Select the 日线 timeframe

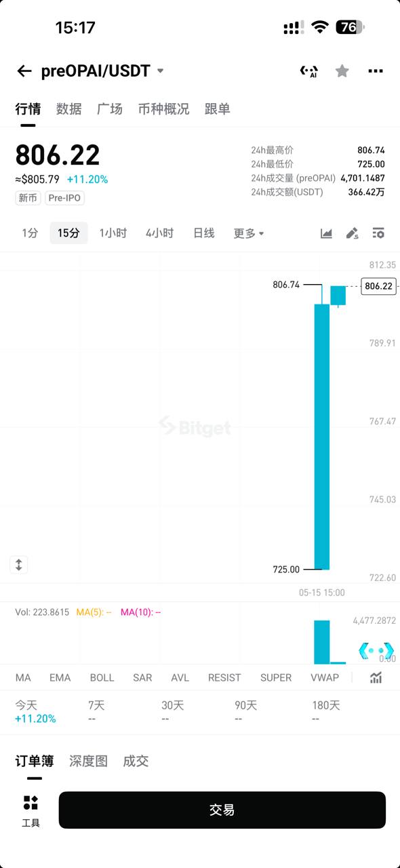203,233
